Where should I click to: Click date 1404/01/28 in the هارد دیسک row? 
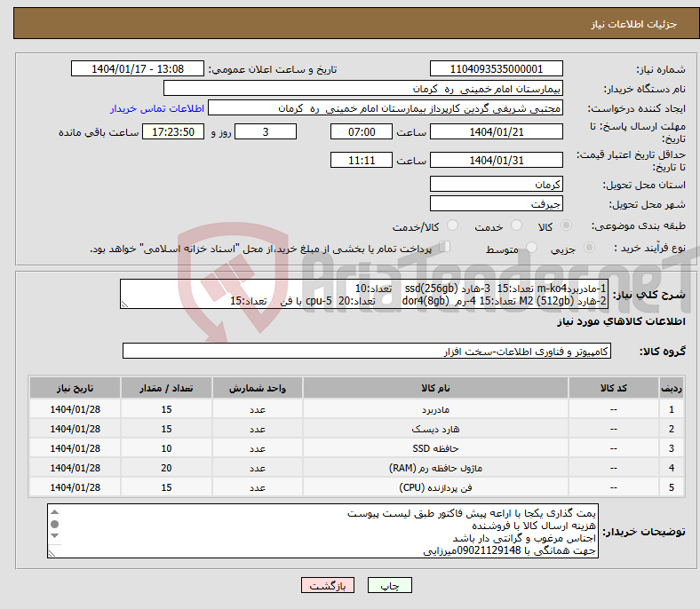75,429
